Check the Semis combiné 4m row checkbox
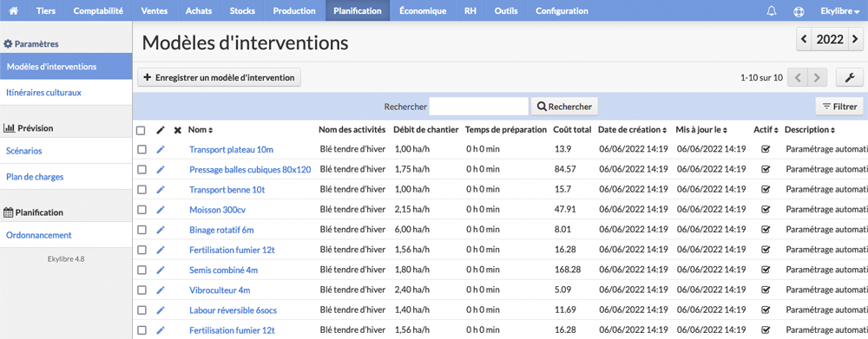 [x=141, y=270]
